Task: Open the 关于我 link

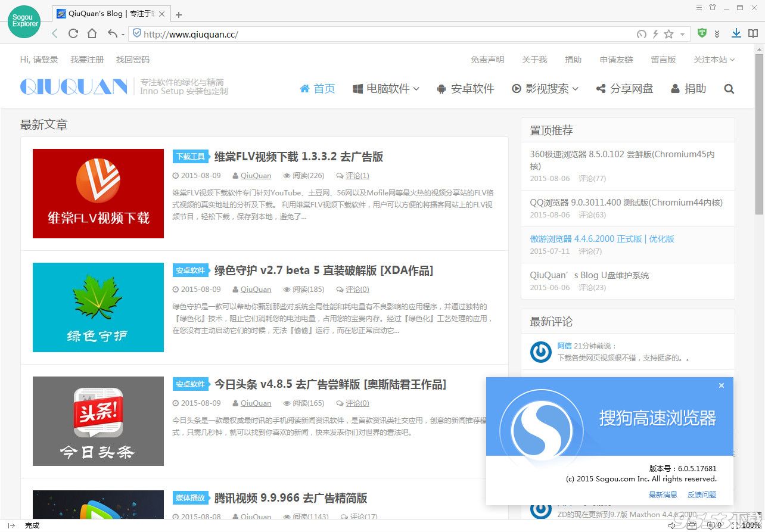Action: point(534,60)
